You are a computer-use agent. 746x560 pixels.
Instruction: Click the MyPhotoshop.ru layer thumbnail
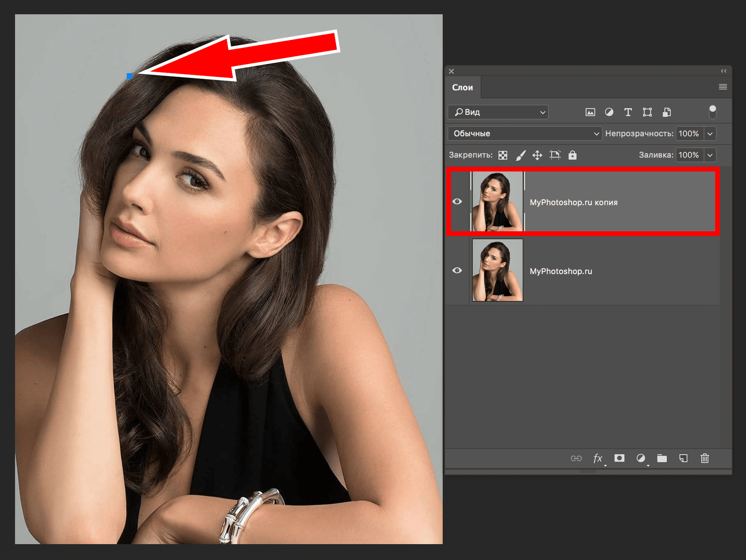pos(497,270)
